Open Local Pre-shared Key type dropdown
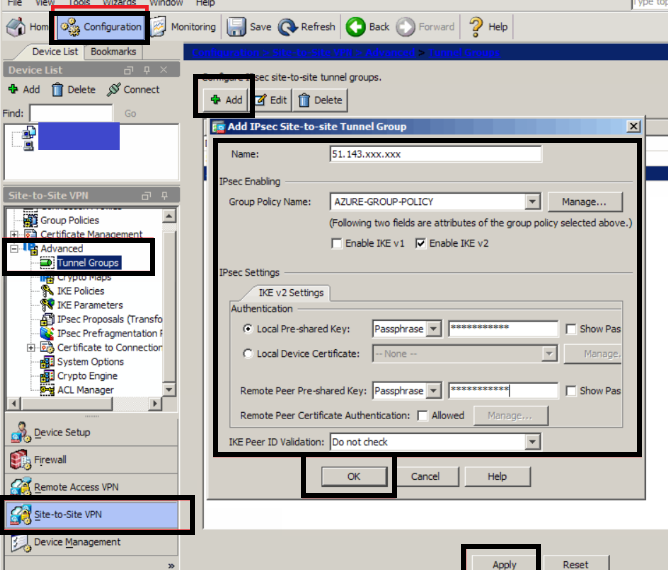 pyautogui.click(x=433, y=329)
